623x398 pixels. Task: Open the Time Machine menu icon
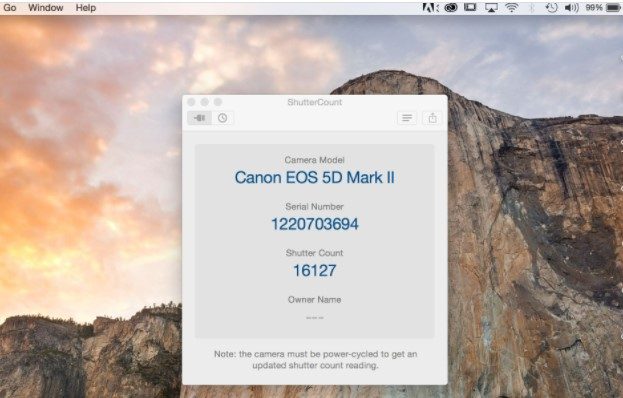pyautogui.click(x=551, y=8)
